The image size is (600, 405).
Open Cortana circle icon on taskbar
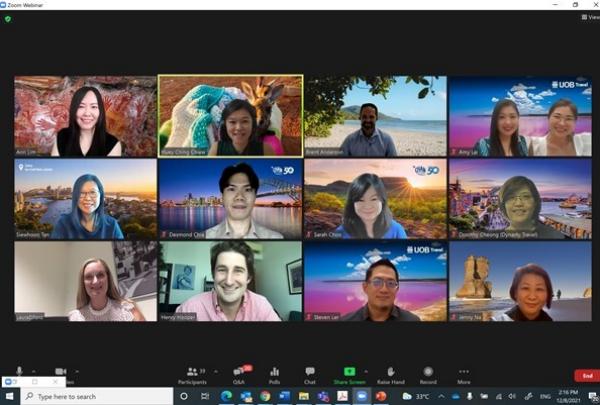pos(184,396)
